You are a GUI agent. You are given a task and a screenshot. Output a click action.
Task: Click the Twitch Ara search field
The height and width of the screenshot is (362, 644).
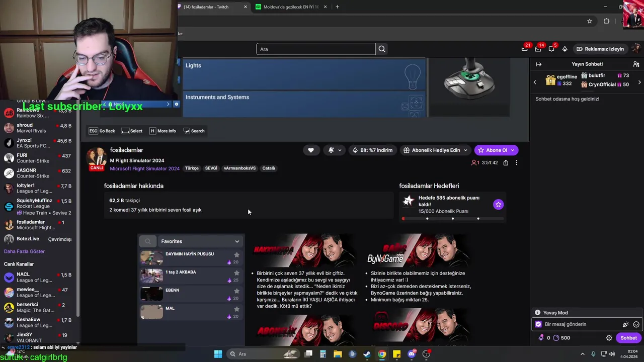pyautogui.click(x=316, y=49)
